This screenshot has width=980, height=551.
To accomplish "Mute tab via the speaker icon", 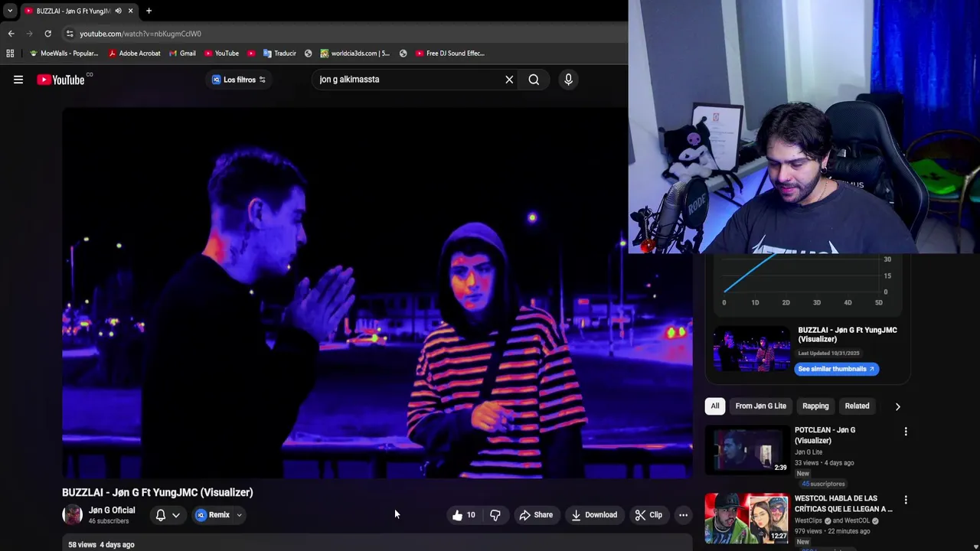I will click(x=118, y=11).
